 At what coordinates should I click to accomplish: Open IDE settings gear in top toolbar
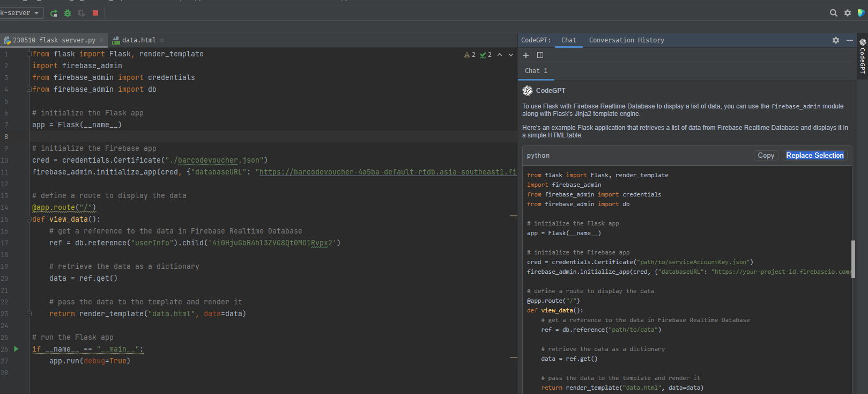coord(848,13)
